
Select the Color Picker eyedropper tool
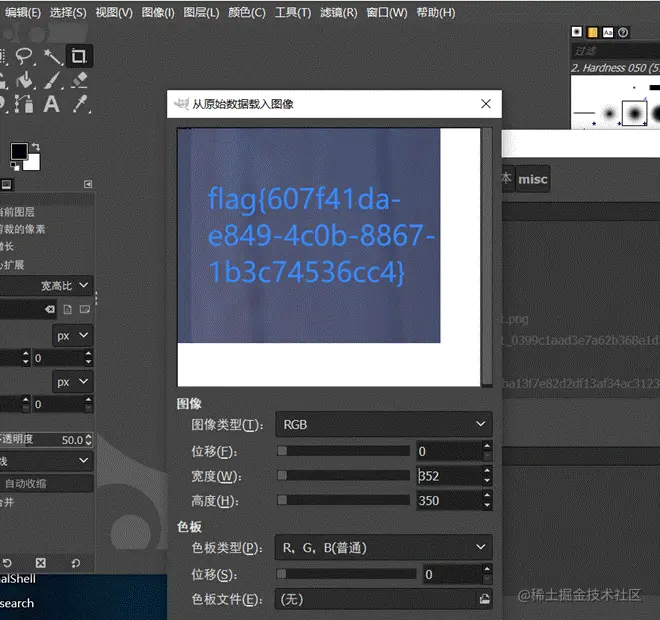pyautogui.click(x=80, y=104)
